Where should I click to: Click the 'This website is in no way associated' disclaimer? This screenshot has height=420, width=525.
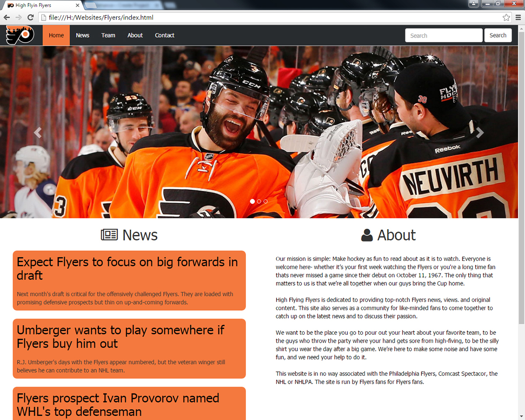pos(387,378)
